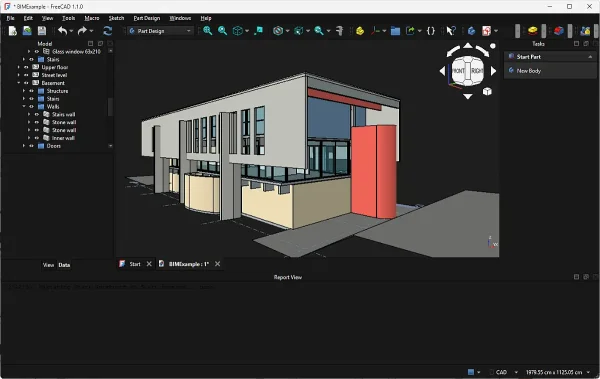Open the draw style icon
This screenshot has height=379, width=600.
(x=278, y=31)
